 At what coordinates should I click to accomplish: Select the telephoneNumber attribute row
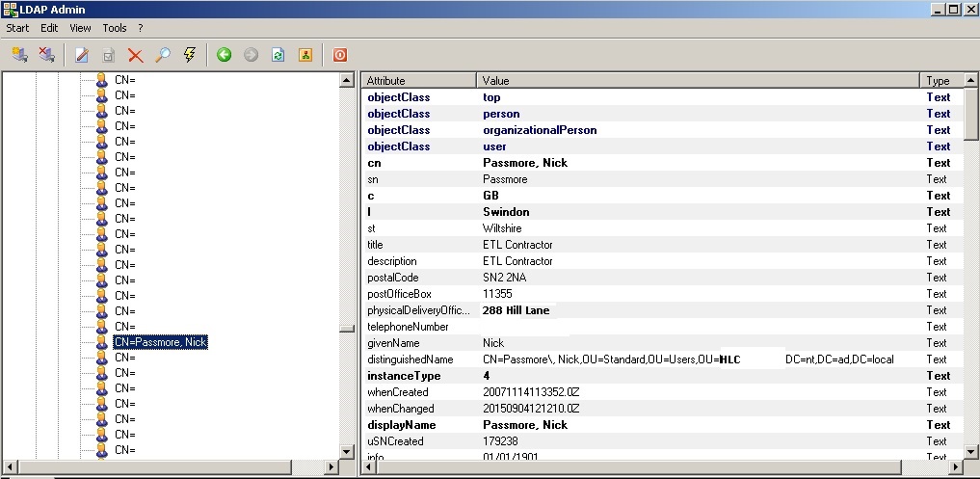[663, 327]
